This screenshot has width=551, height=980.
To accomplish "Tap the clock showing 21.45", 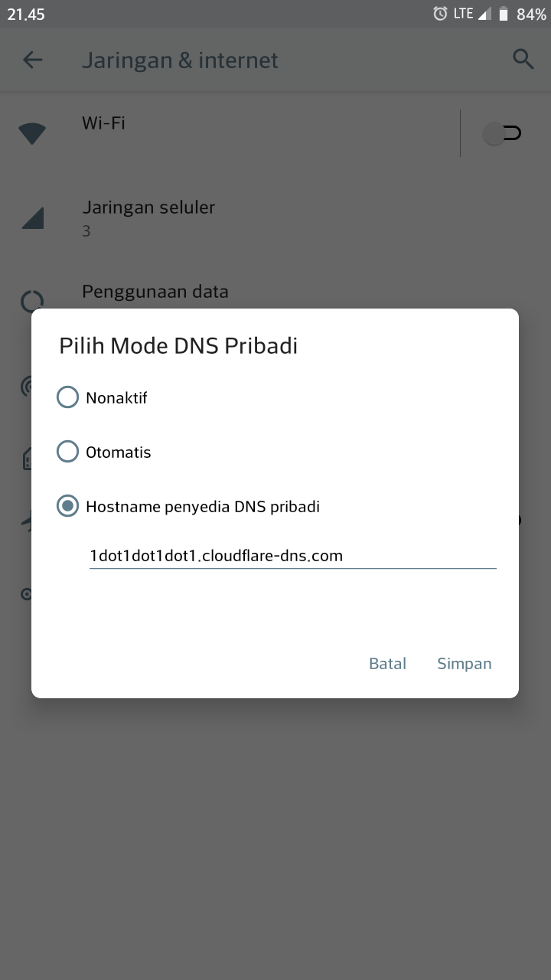I will pos(26,14).
